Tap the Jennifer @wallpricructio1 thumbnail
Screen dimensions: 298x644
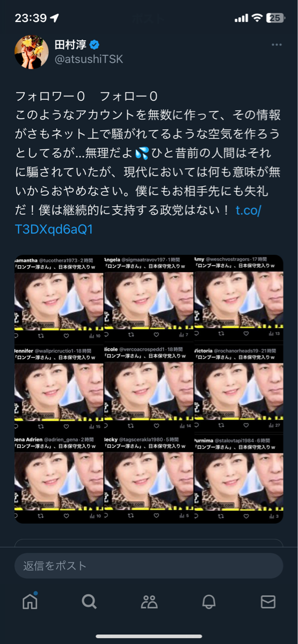[x=59, y=389]
